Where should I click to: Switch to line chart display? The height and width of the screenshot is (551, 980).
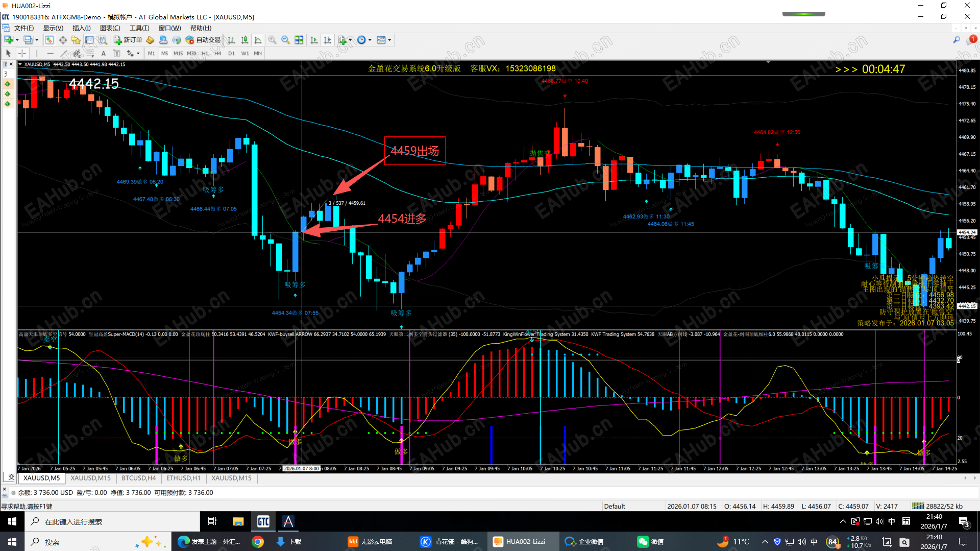(x=258, y=40)
